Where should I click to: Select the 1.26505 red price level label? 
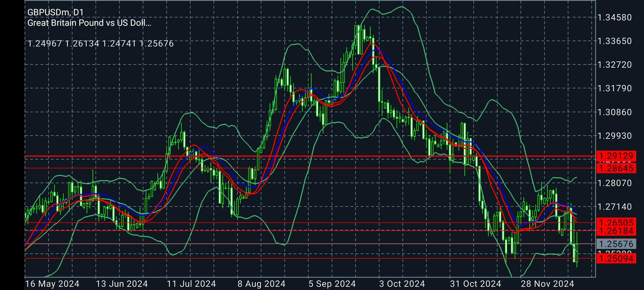click(616, 223)
